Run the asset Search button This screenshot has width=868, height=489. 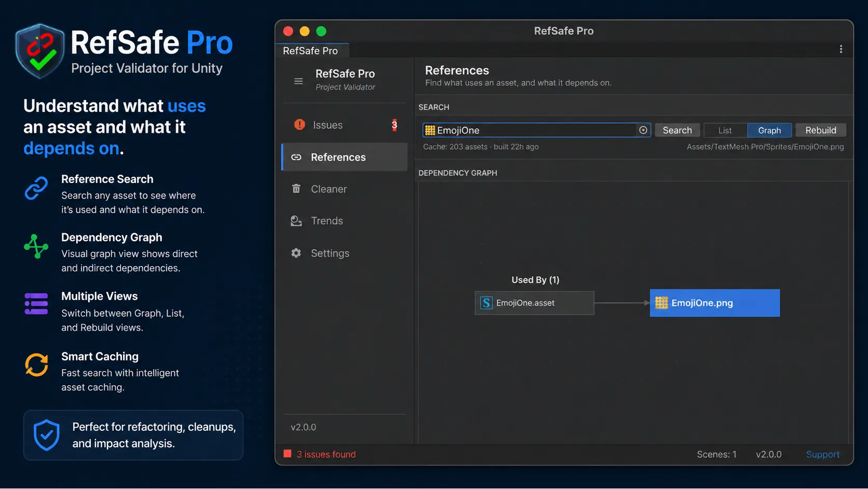(677, 130)
